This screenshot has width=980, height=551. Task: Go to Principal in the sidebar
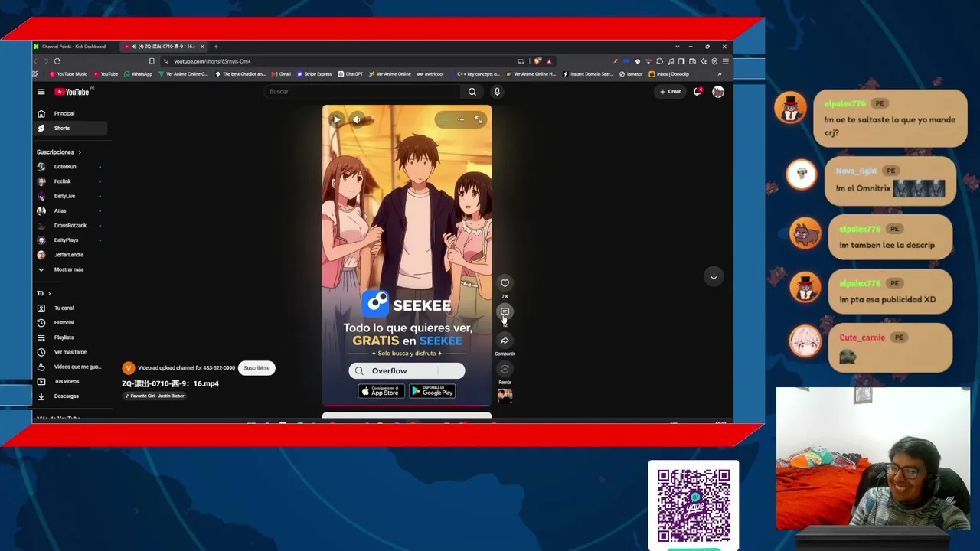click(x=70, y=113)
